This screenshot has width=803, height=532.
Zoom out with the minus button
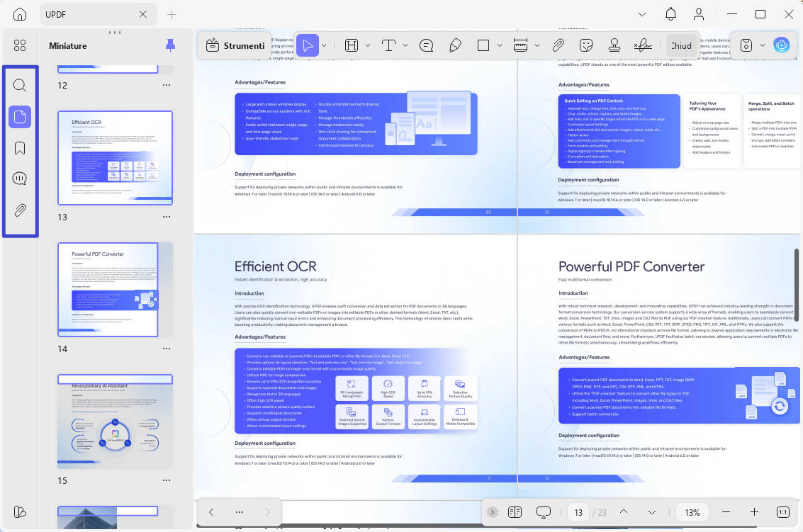(726, 512)
